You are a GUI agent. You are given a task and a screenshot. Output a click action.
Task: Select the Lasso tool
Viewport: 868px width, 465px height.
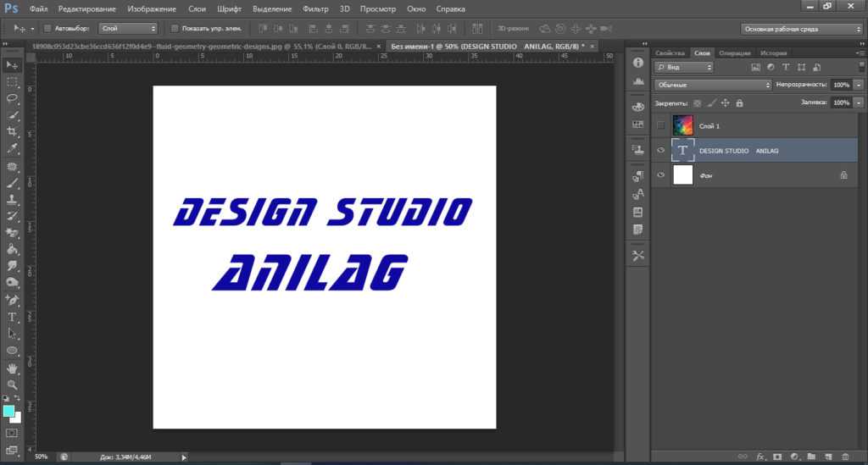12,98
